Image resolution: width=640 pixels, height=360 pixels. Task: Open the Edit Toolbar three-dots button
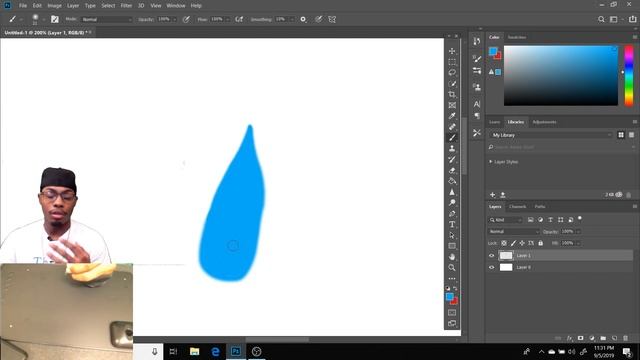pos(452,279)
